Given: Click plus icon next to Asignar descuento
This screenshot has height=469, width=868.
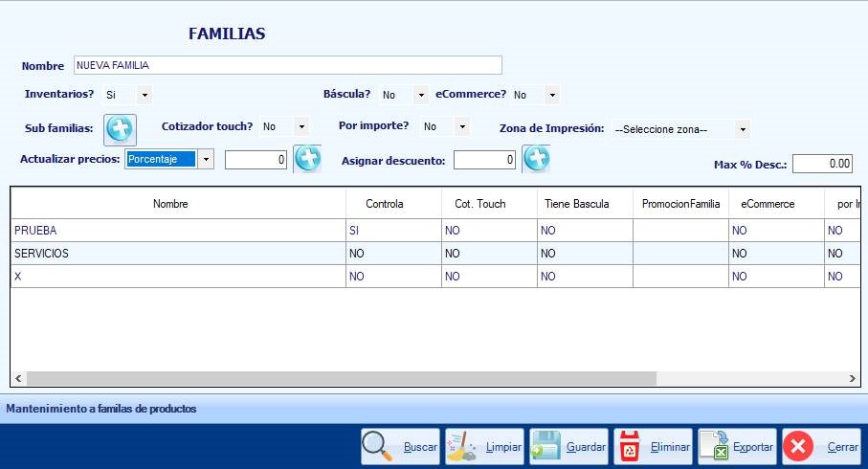Looking at the screenshot, I should pyautogui.click(x=536, y=159).
